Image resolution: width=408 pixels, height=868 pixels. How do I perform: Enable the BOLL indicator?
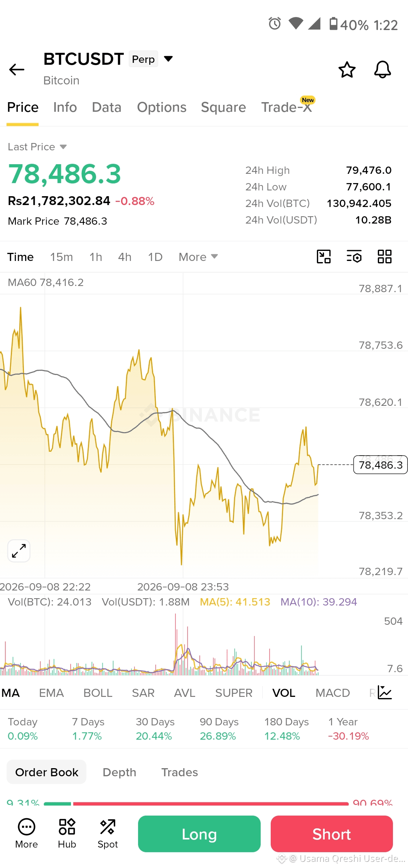point(98,693)
